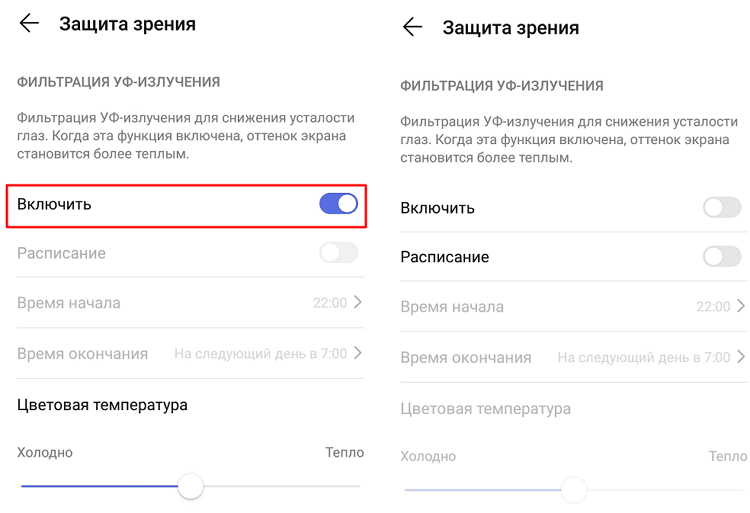Tap Защита зрения title on left screen
750x513 pixels.
pos(127,24)
